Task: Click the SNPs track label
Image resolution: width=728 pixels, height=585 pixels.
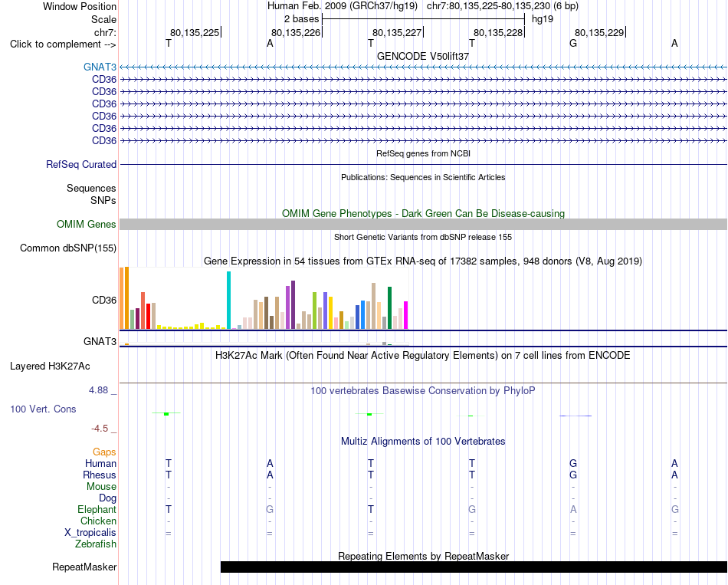Action: coord(103,200)
